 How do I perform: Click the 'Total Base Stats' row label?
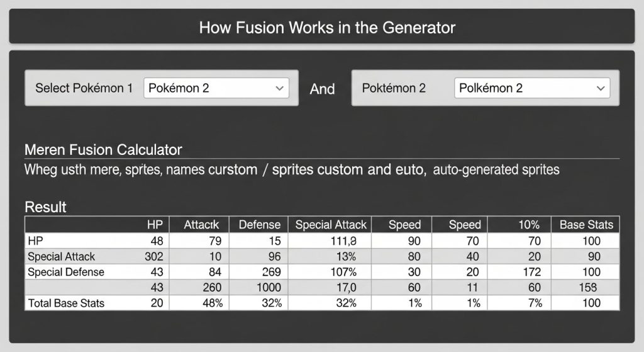pyautogui.click(x=66, y=303)
